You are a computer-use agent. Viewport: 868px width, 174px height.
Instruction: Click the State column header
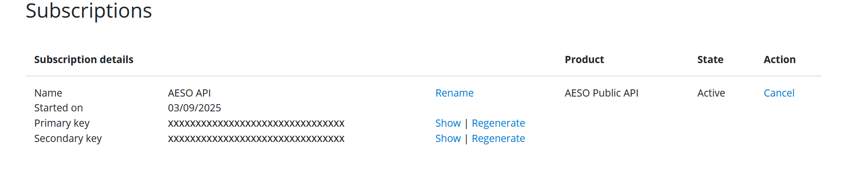point(710,59)
